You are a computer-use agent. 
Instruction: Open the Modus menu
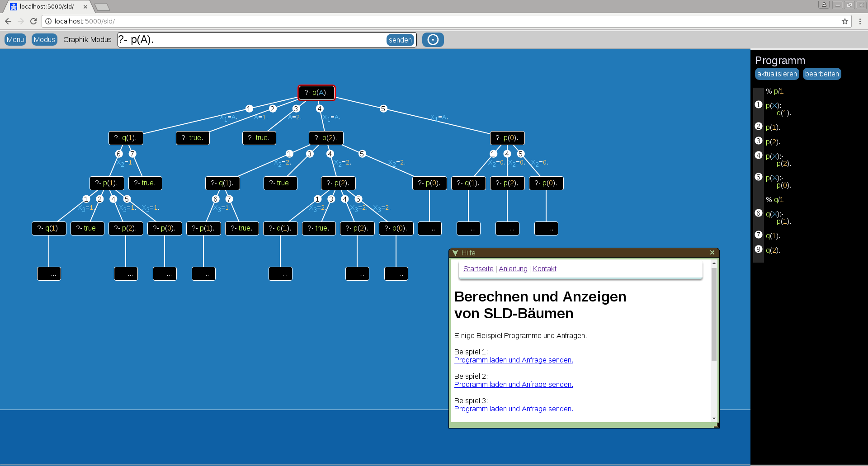pos(44,40)
